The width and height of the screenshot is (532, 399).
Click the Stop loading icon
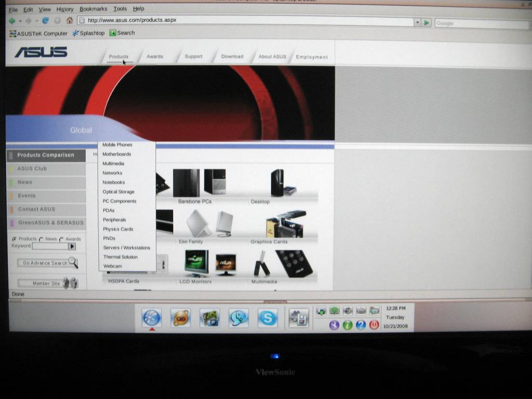point(57,21)
